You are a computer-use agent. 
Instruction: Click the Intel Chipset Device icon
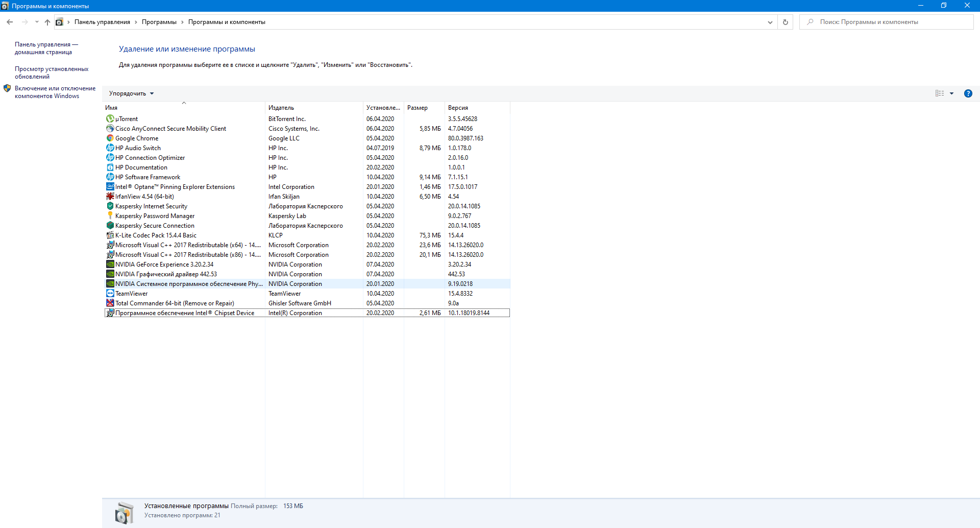[110, 313]
